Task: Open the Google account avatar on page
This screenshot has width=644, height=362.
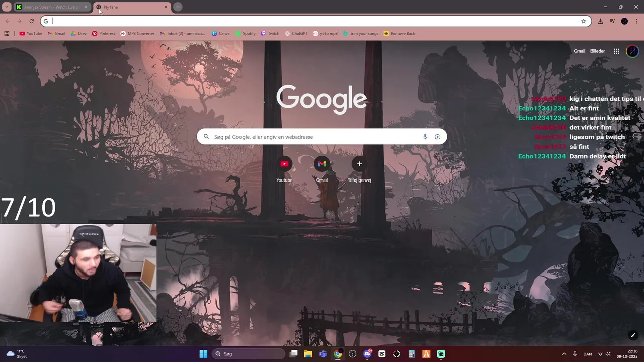Action: (x=632, y=51)
